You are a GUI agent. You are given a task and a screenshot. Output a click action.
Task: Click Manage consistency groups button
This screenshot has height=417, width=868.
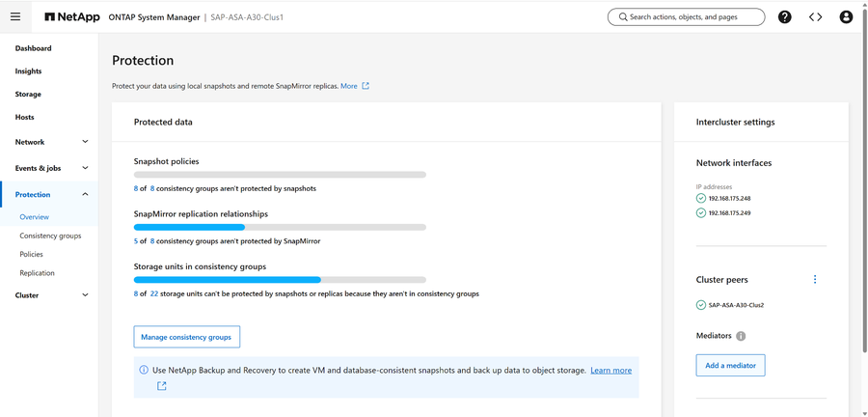click(x=186, y=337)
